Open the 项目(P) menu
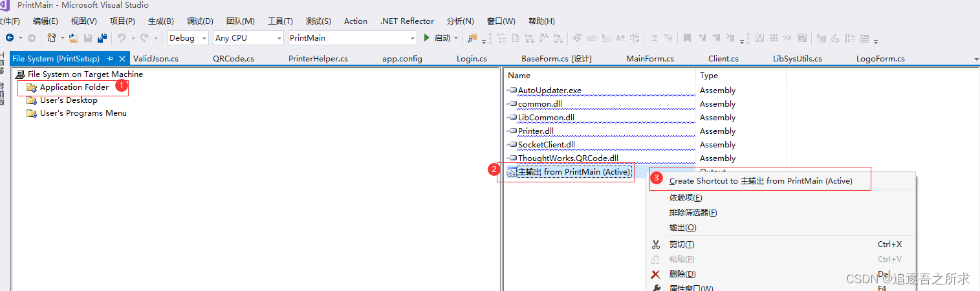This screenshot has height=291, width=980. (x=122, y=21)
